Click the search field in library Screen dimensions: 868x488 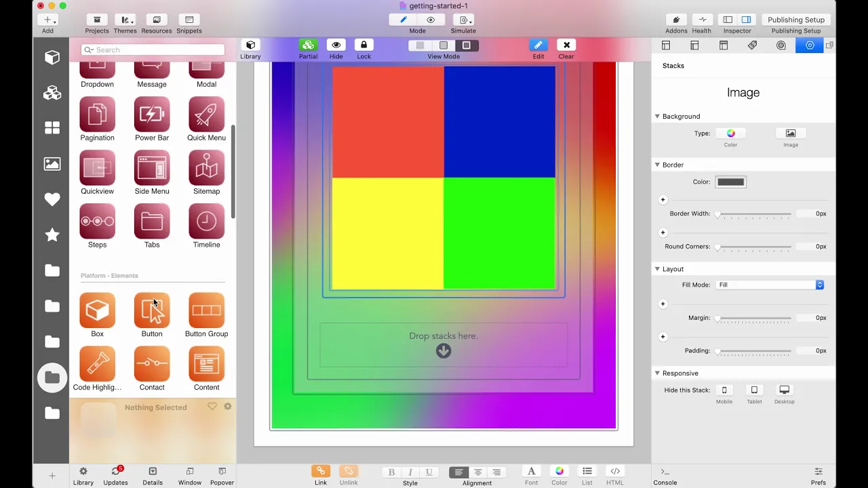click(x=153, y=49)
